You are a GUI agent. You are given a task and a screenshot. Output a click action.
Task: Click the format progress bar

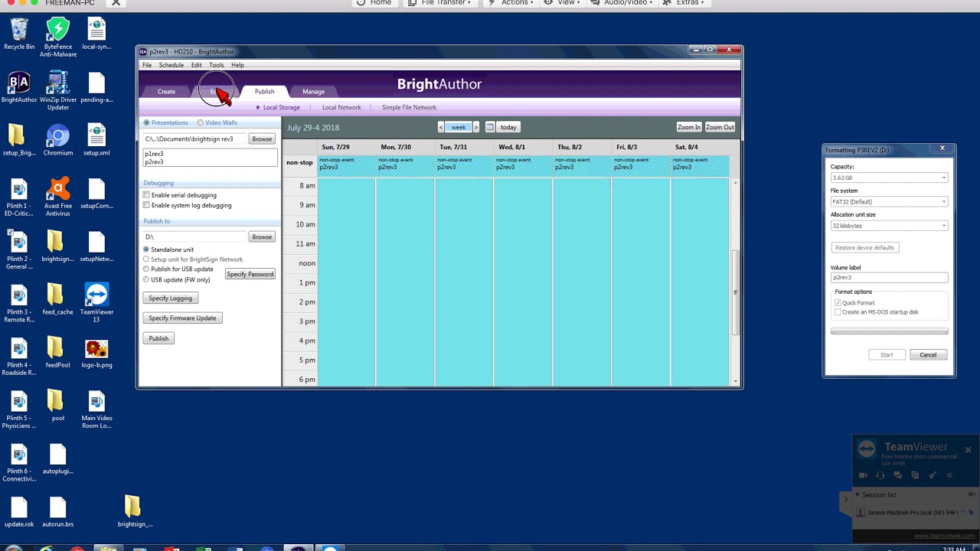[889, 331]
